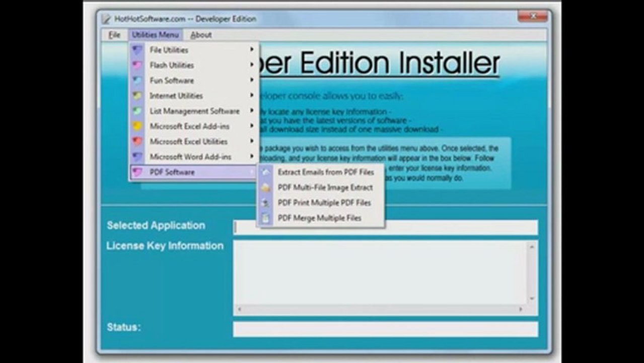Click the PDF Multi-File Image Extract icon
The image size is (644, 363).
[x=266, y=188]
